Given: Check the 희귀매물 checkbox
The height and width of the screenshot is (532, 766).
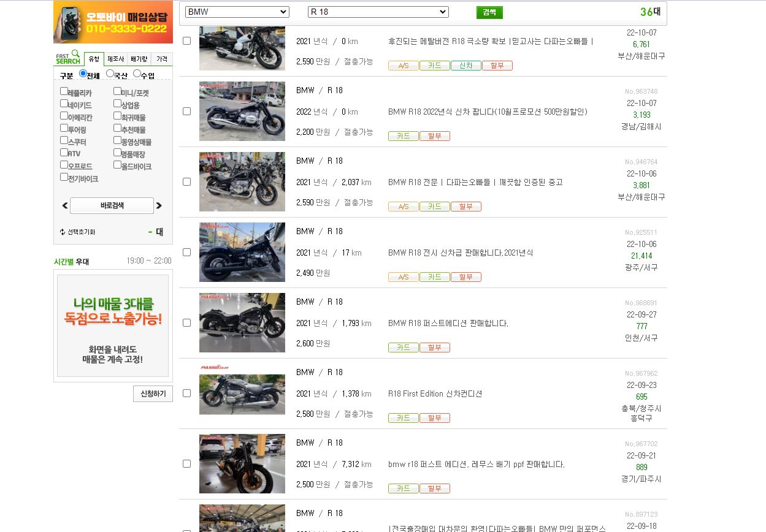Looking at the screenshot, I should click(117, 116).
